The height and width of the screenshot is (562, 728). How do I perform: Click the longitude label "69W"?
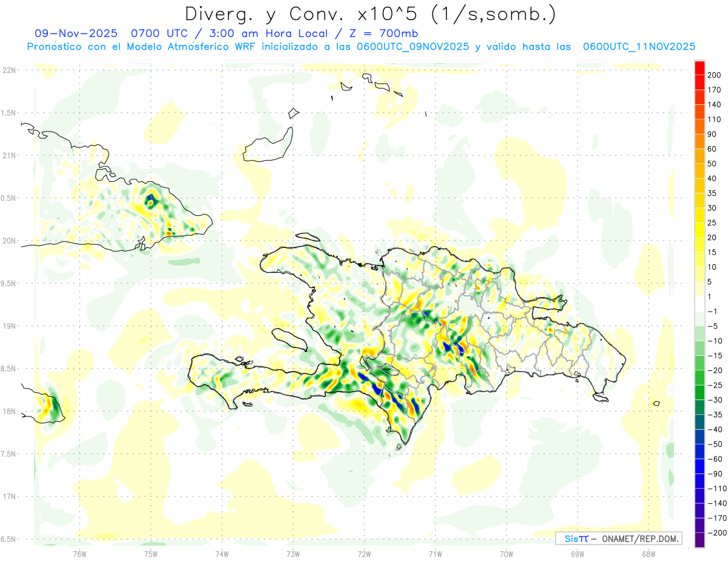coord(577,554)
